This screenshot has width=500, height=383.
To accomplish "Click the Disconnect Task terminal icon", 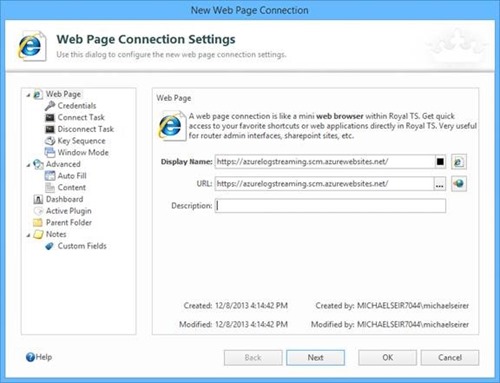I will coord(50,129).
